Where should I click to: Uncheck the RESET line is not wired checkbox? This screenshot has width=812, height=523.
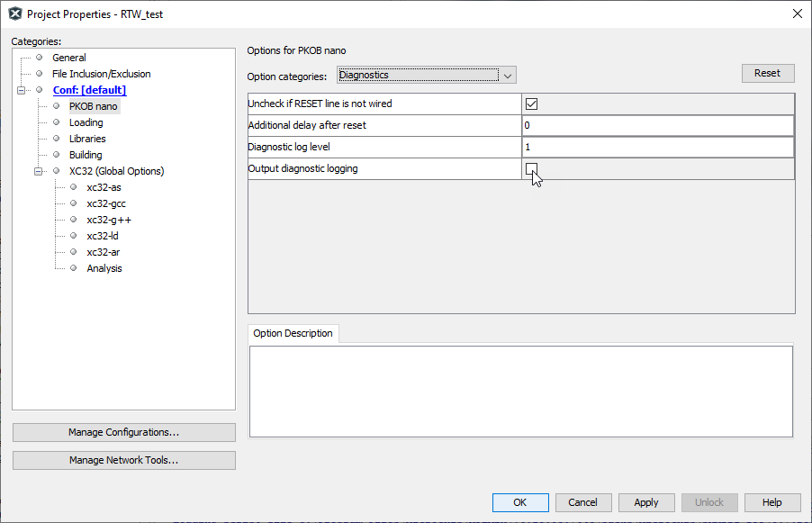point(531,104)
